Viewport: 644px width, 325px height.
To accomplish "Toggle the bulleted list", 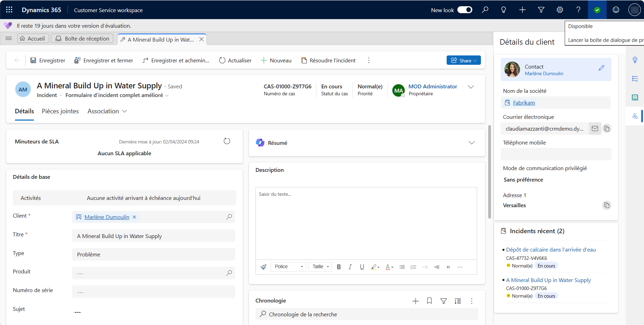I will [x=402, y=267].
